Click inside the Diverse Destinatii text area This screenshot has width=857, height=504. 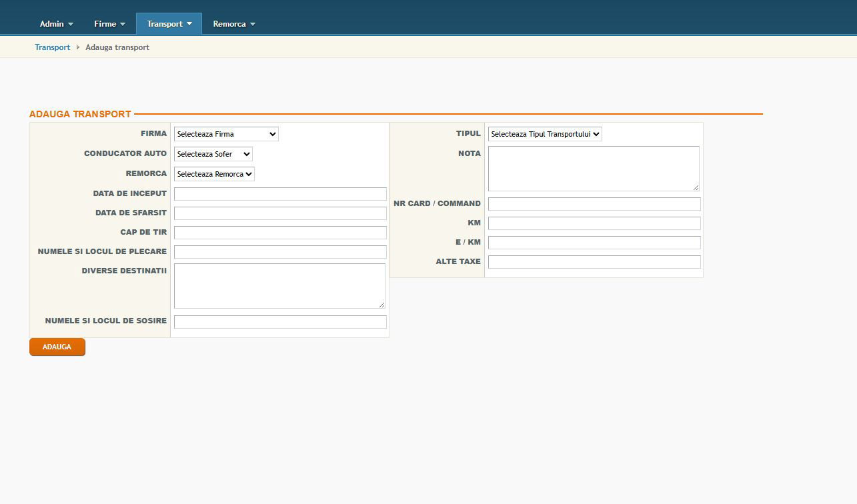pos(279,286)
